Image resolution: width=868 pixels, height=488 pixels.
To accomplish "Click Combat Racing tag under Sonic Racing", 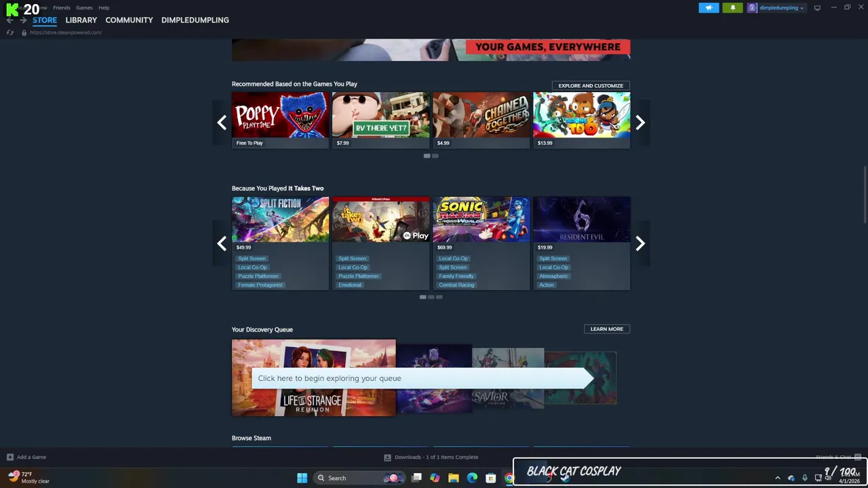I will pyautogui.click(x=456, y=285).
